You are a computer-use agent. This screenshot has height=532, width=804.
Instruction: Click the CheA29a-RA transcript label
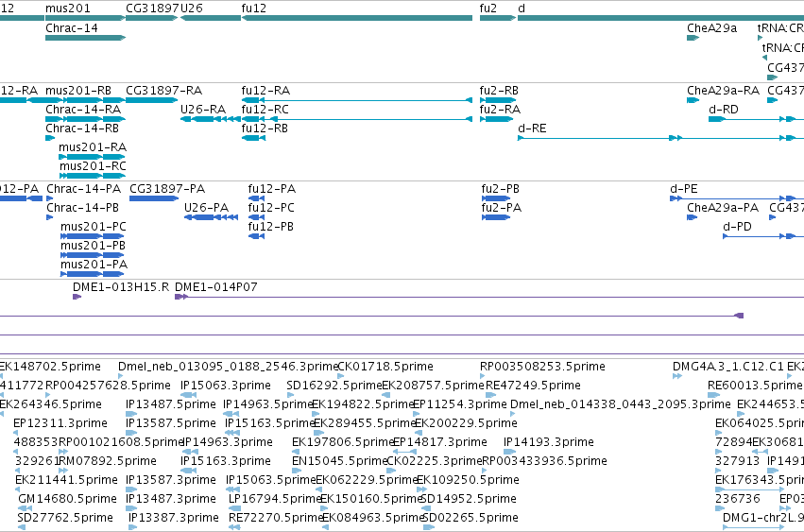click(x=723, y=91)
